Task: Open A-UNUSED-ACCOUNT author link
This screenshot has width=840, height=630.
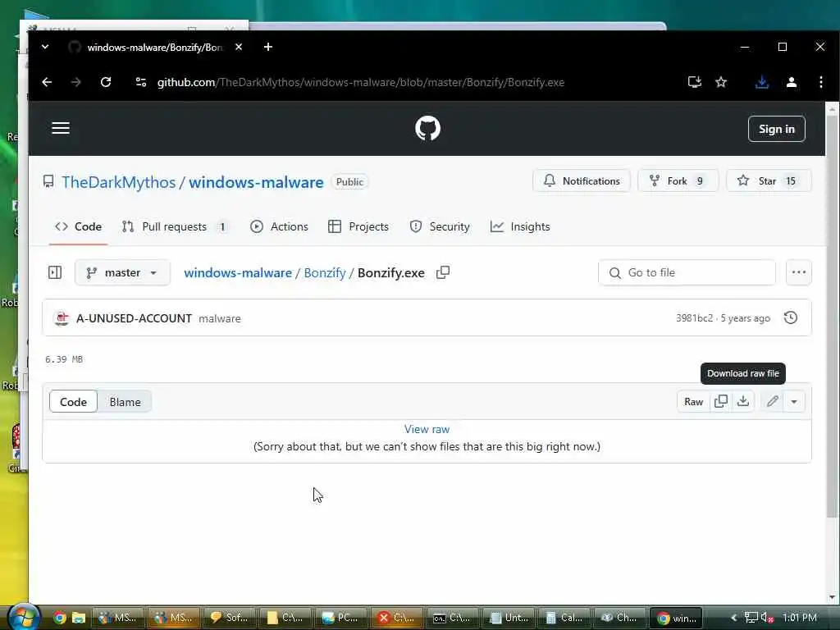Action: pos(134,318)
